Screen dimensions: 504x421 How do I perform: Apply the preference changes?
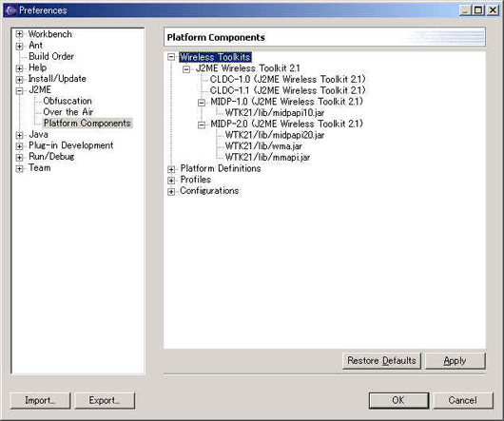coord(456,361)
